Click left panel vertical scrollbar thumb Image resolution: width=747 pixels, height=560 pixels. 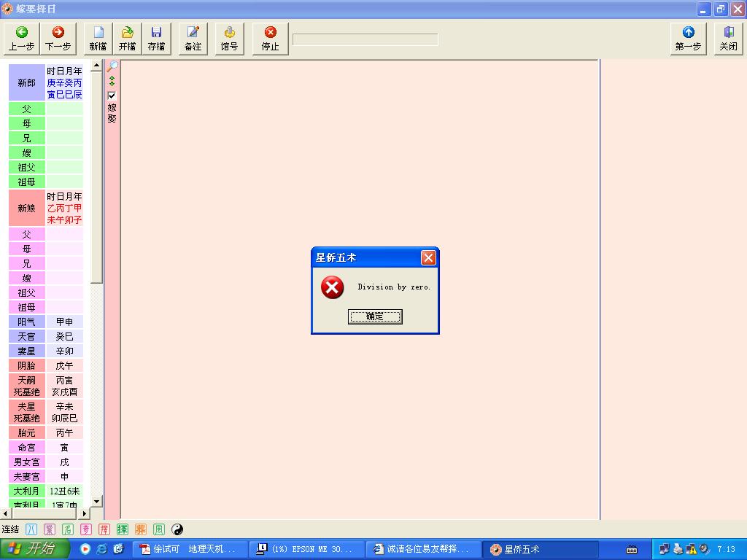click(x=96, y=176)
